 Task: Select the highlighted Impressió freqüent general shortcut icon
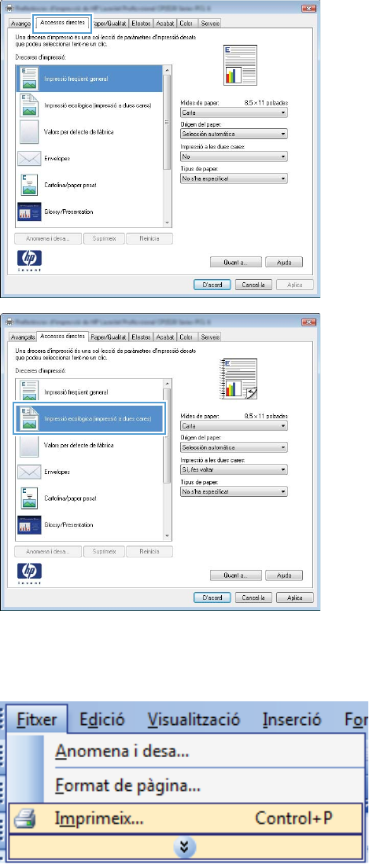point(28,79)
